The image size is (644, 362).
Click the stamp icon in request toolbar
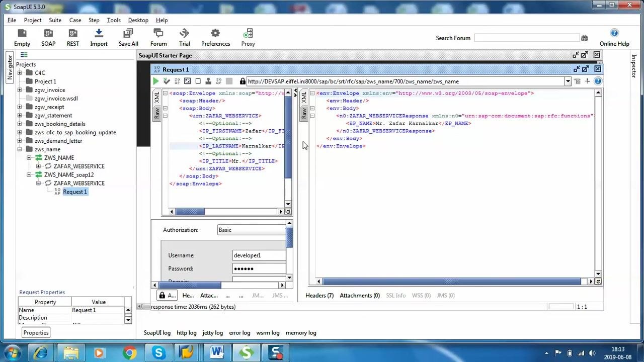click(x=208, y=81)
